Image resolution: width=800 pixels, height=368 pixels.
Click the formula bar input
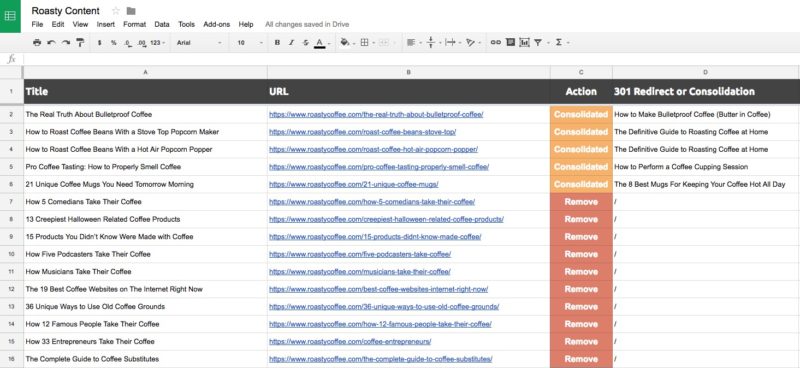pyautogui.click(x=411, y=59)
